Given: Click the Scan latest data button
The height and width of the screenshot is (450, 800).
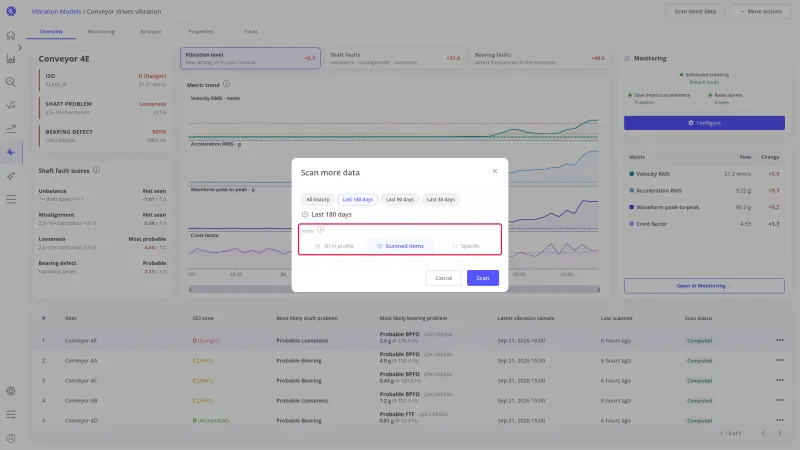Looking at the screenshot, I should pos(695,11).
